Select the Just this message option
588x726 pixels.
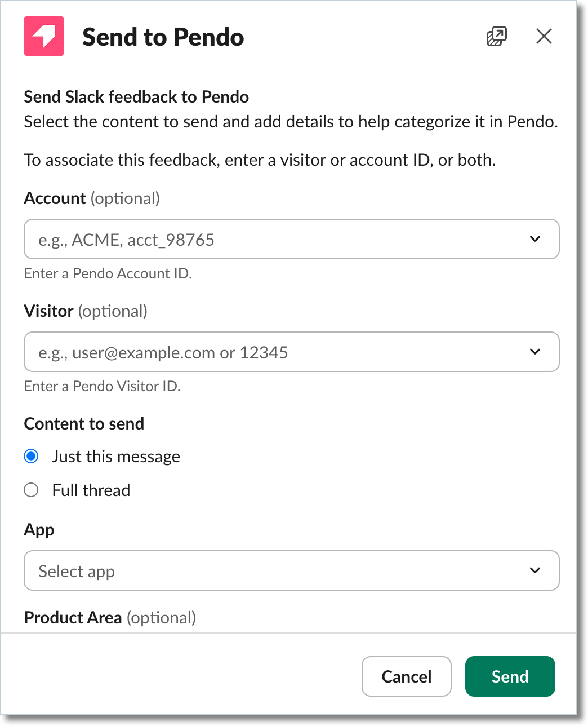32,456
